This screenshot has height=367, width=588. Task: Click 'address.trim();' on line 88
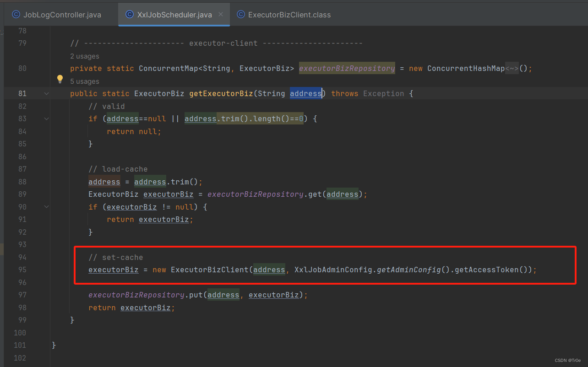click(168, 182)
